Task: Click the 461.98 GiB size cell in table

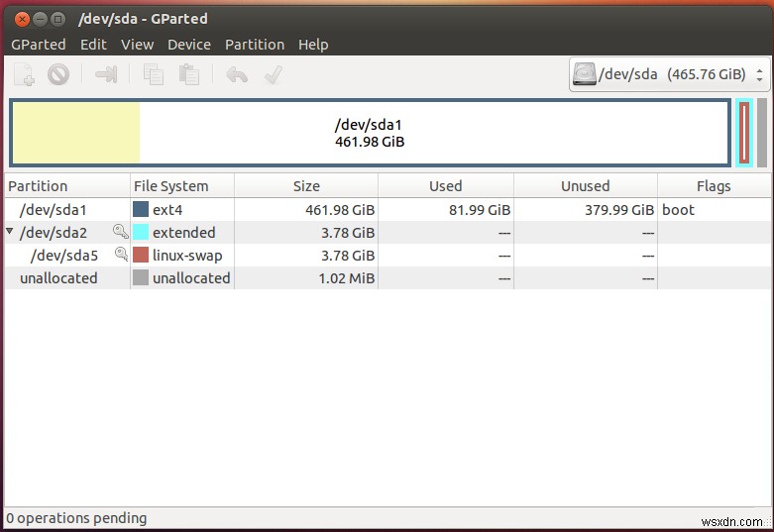Action: pyautogui.click(x=340, y=210)
